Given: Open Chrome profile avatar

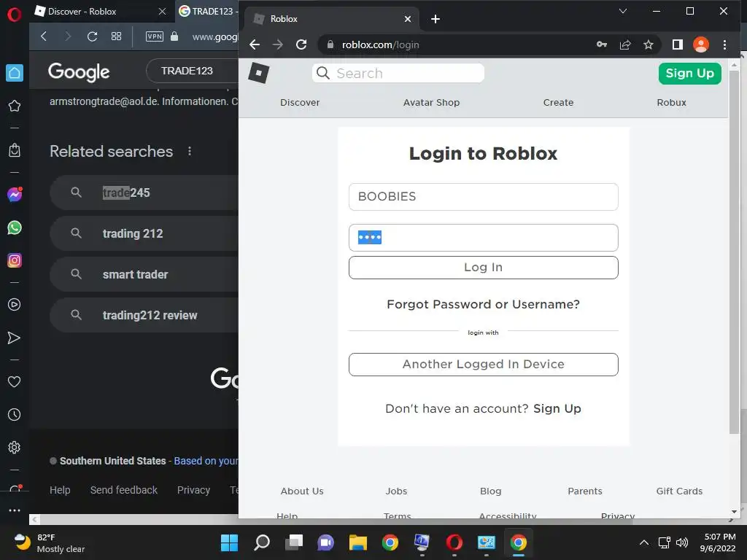Looking at the screenshot, I should click(701, 44).
